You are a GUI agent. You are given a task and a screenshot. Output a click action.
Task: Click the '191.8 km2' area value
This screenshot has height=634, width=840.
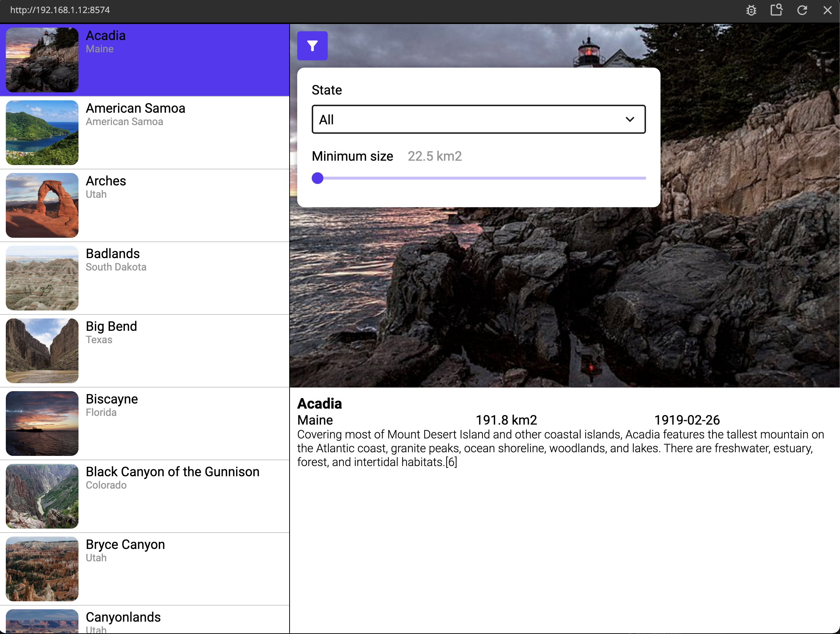point(506,420)
